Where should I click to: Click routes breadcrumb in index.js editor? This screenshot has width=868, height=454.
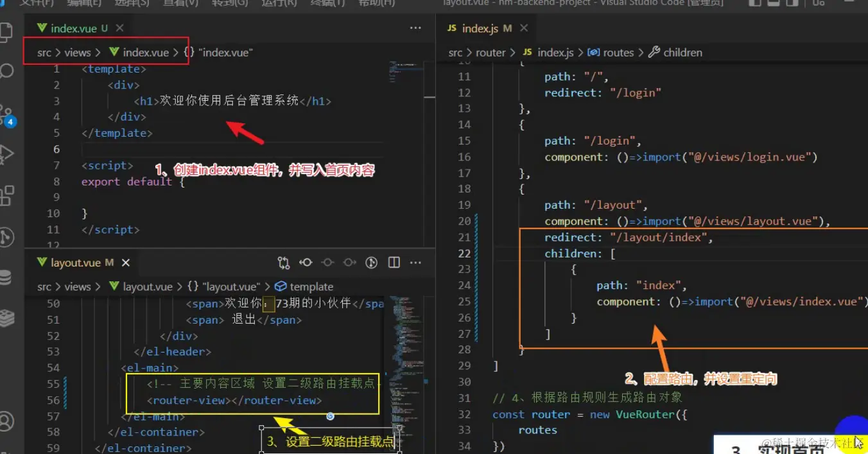pos(611,53)
